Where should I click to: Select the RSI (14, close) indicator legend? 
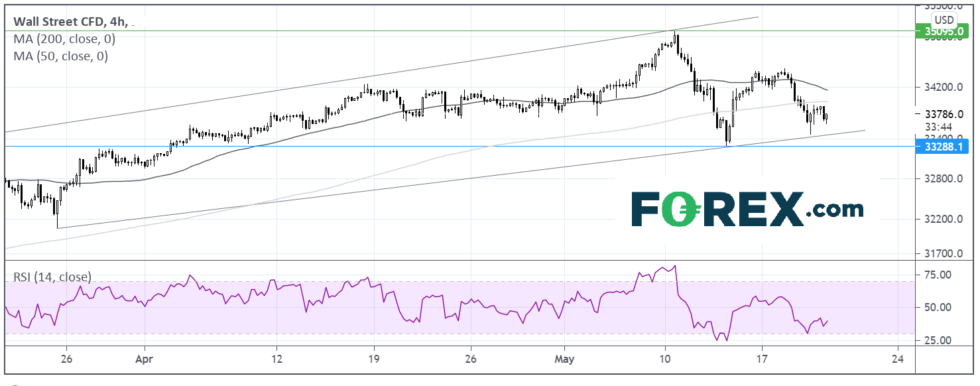point(52,277)
